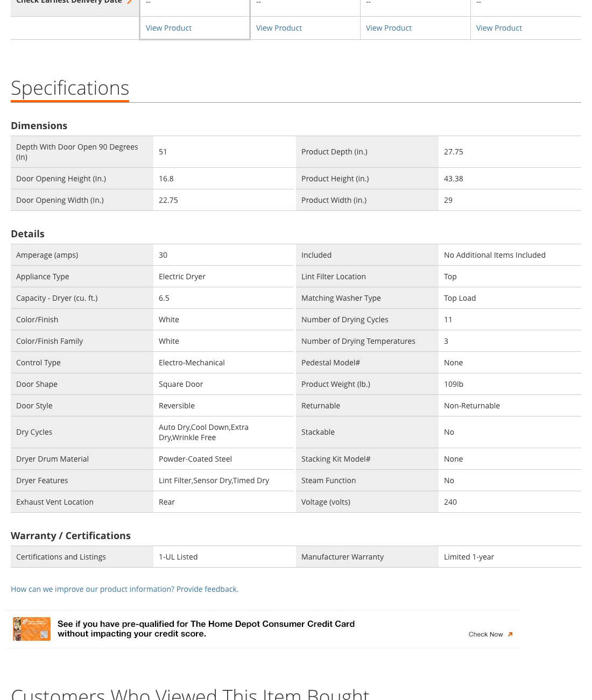
Task: Open the second View Product link
Action: pyautogui.click(x=279, y=28)
